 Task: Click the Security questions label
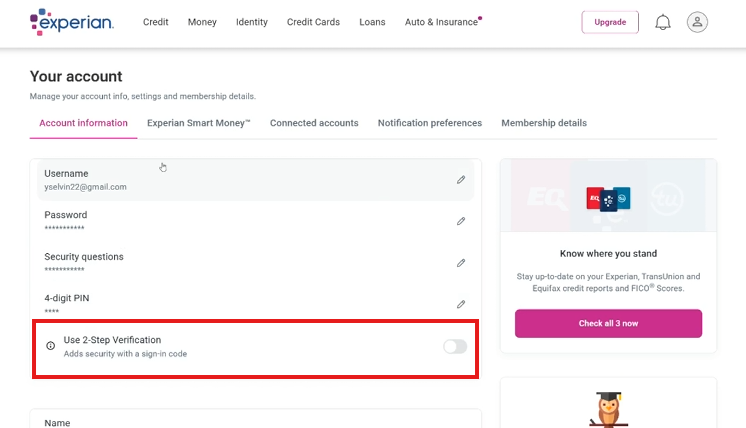[x=84, y=257]
